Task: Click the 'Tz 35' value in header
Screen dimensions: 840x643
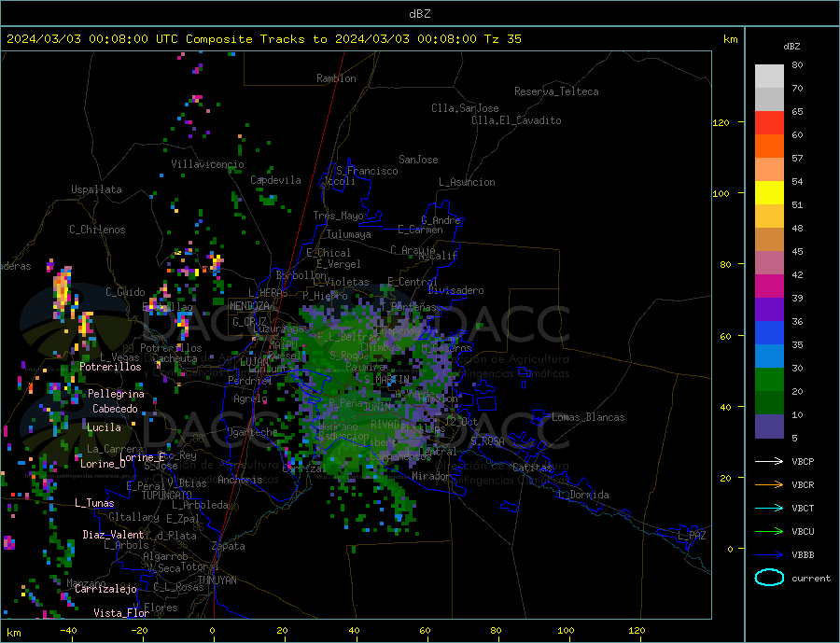Action: point(502,39)
